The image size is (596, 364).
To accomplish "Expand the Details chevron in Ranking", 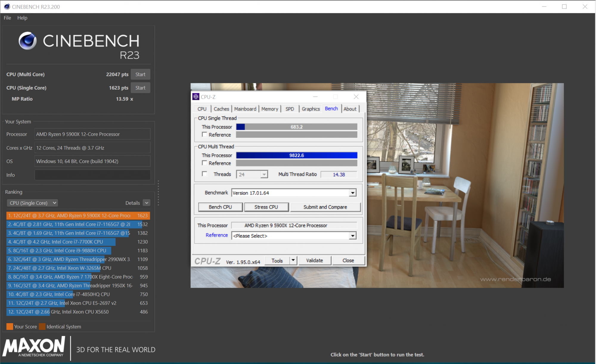I will [x=146, y=203].
